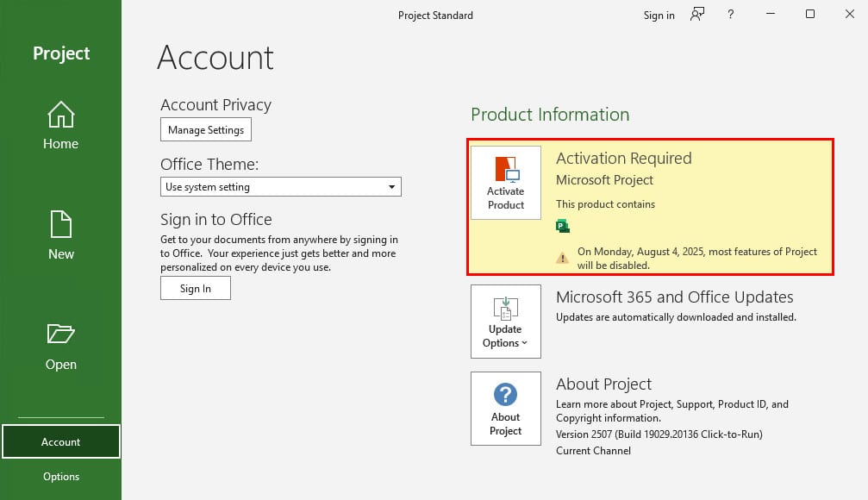The width and height of the screenshot is (868, 500).
Task: Click the Project label atop the sidebar
Action: pyautogui.click(x=61, y=53)
